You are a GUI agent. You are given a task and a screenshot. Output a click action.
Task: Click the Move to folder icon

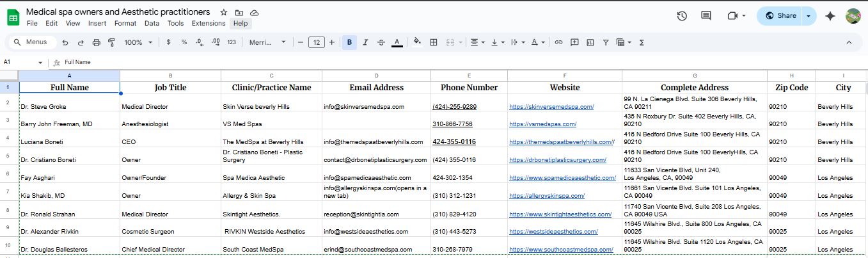[239, 12]
